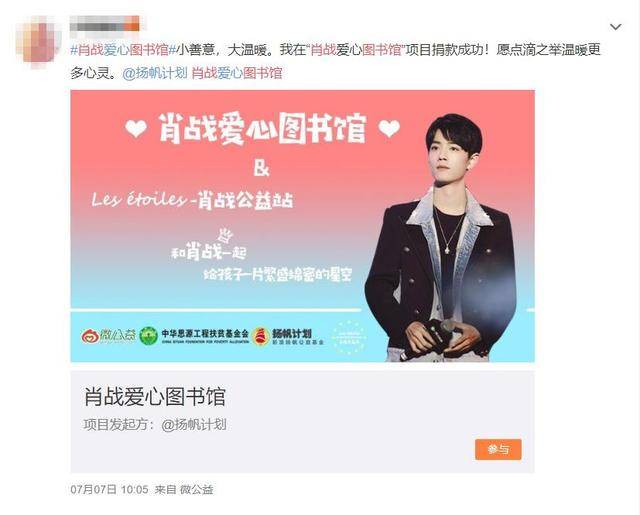Image resolution: width=640 pixels, height=515 pixels.
Task: Open the post options chevron dropdown
Action: (615, 27)
